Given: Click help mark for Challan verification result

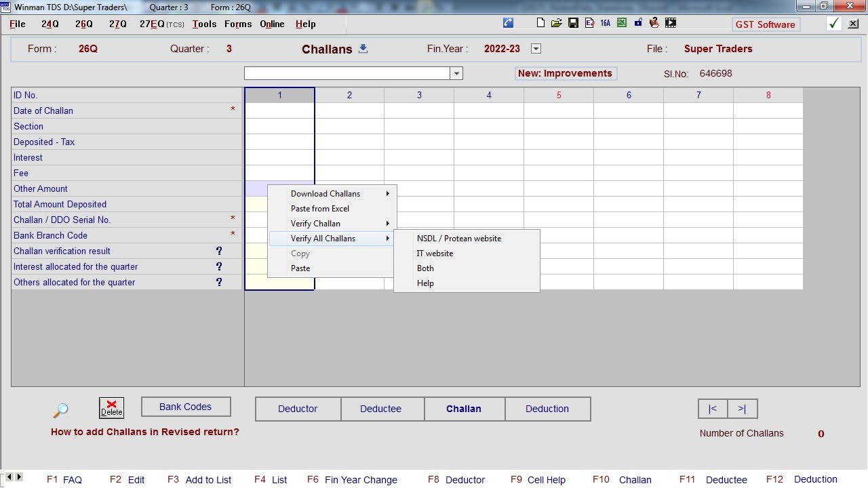Looking at the screenshot, I should pos(219,251).
